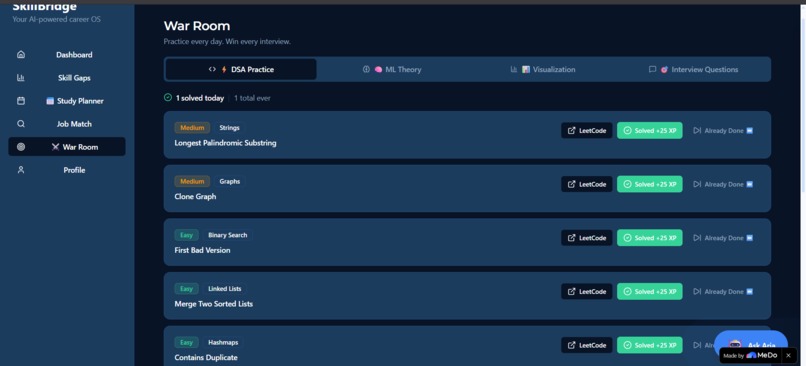Click the Medium badge on Clone Graph
806x366 pixels.
click(x=192, y=181)
